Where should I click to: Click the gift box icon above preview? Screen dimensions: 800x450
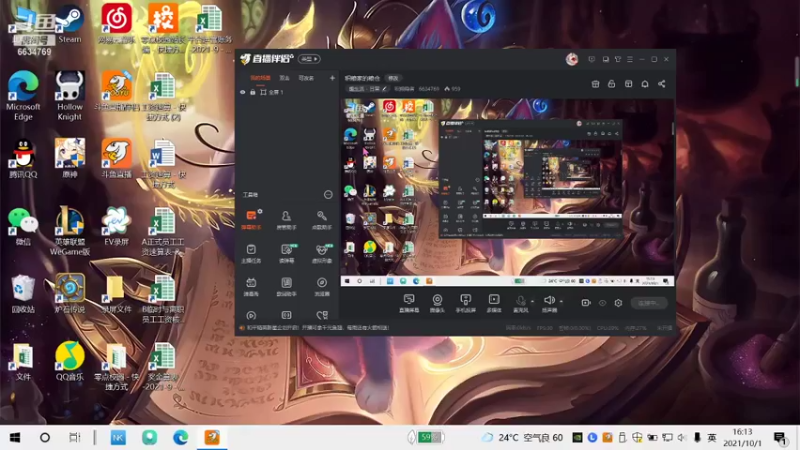tap(595, 84)
